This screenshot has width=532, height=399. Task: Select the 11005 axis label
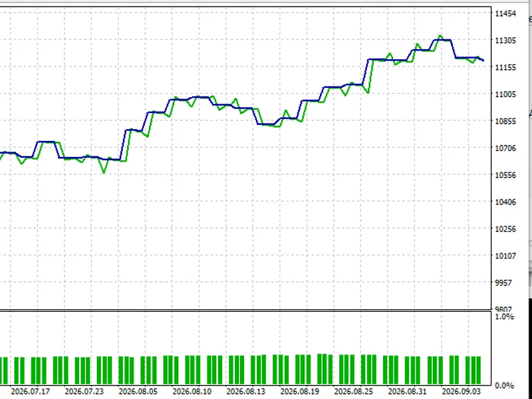tap(505, 94)
